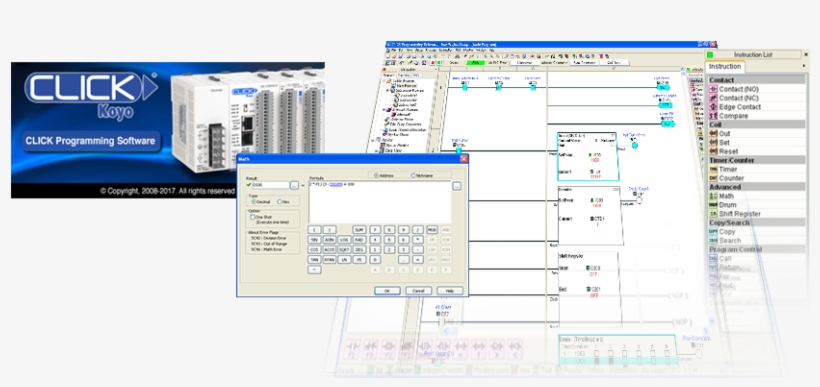Open Help from Math dialog
Viewport: 820px width, 387px height.
(450, 291)
